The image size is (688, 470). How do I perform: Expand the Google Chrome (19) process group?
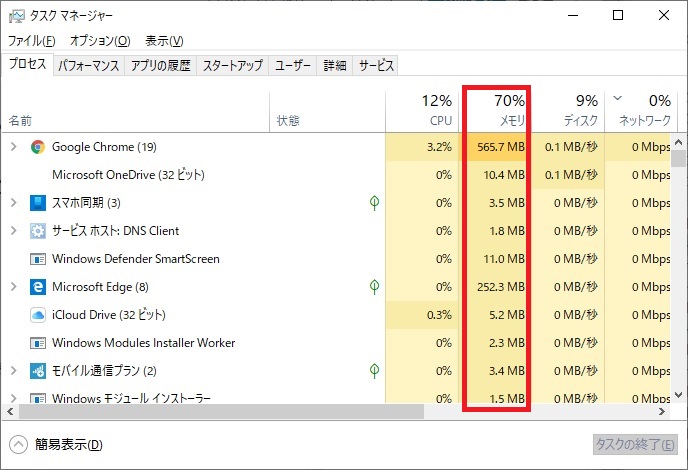(14, 147)
